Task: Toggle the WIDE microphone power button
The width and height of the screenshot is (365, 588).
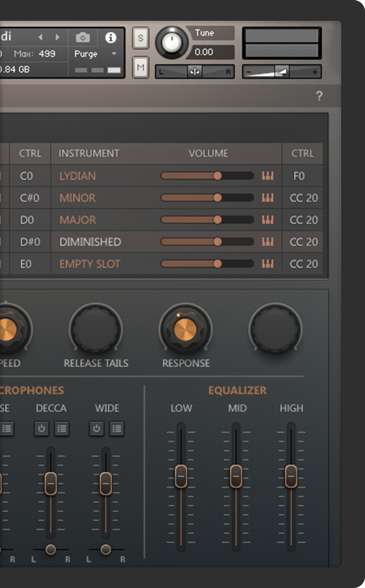Action: (96, 428)
